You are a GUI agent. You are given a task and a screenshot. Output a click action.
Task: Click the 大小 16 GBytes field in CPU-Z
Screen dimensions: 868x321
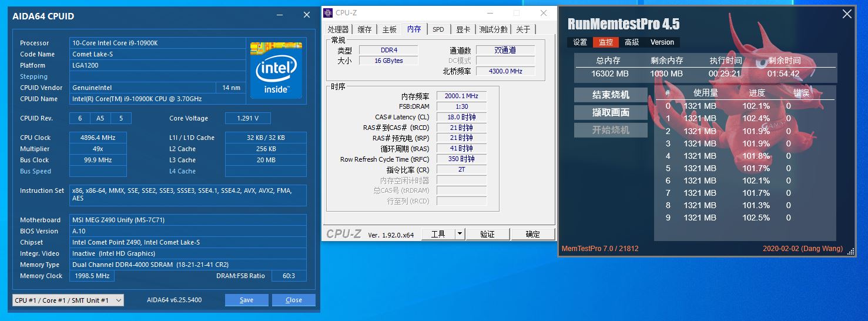coord(388,61)
